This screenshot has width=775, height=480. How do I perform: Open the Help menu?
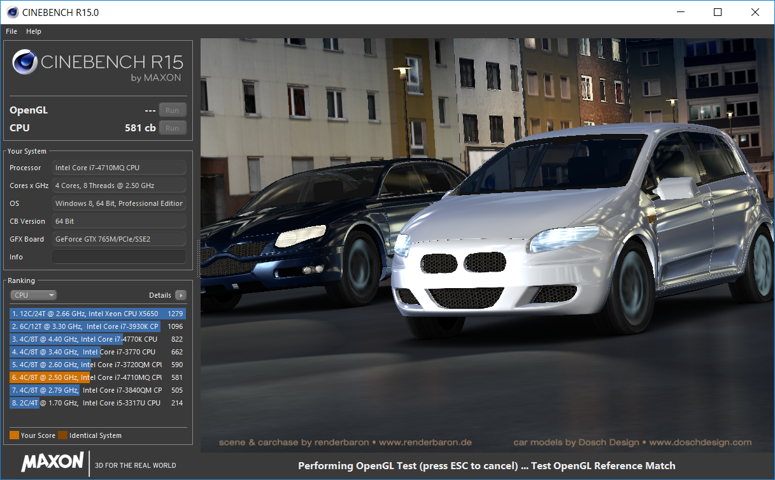pos(34,31)
